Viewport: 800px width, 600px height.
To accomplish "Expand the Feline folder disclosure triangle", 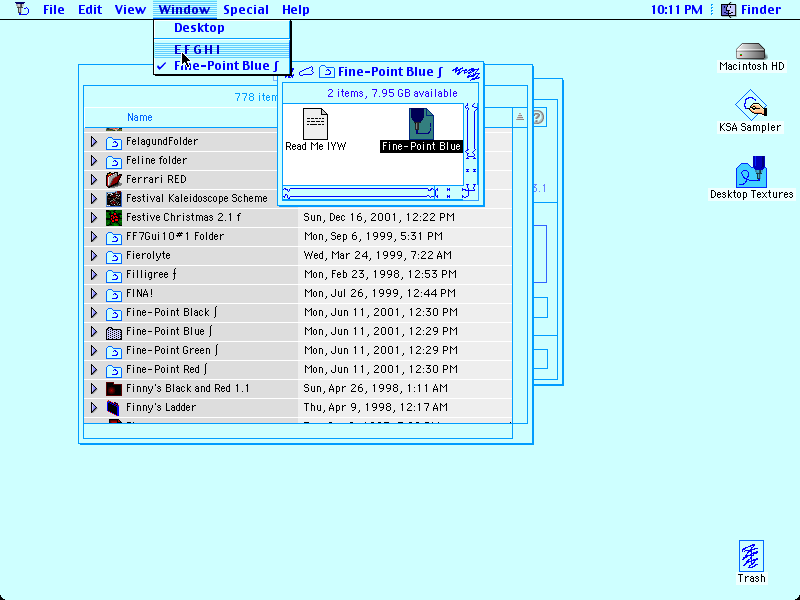I will [94, 160].
